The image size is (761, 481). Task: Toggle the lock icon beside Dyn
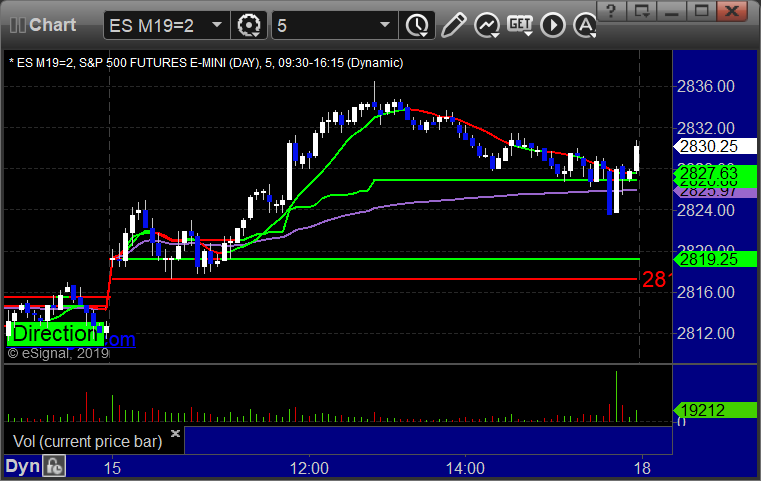click(54, 466)
